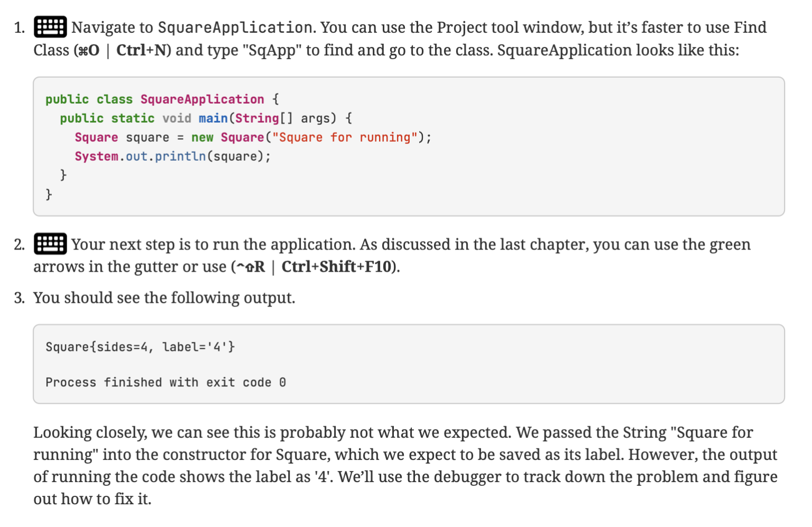
Task: Click the System.out.println(square) code line
Action: (172, 156)
